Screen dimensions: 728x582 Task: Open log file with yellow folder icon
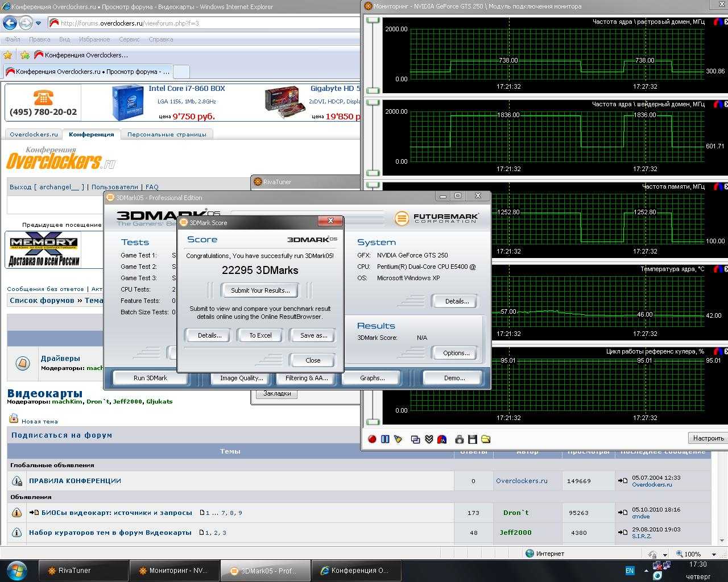[486, 439]
